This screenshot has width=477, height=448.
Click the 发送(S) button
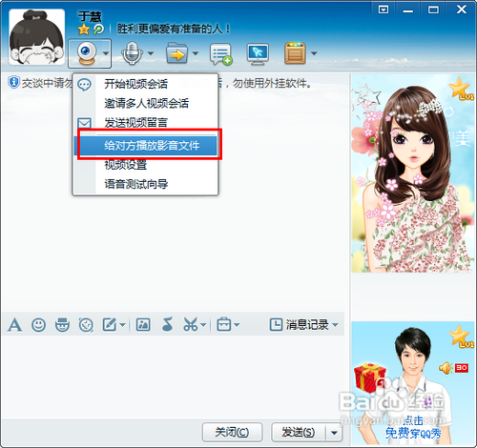(299, 432)
